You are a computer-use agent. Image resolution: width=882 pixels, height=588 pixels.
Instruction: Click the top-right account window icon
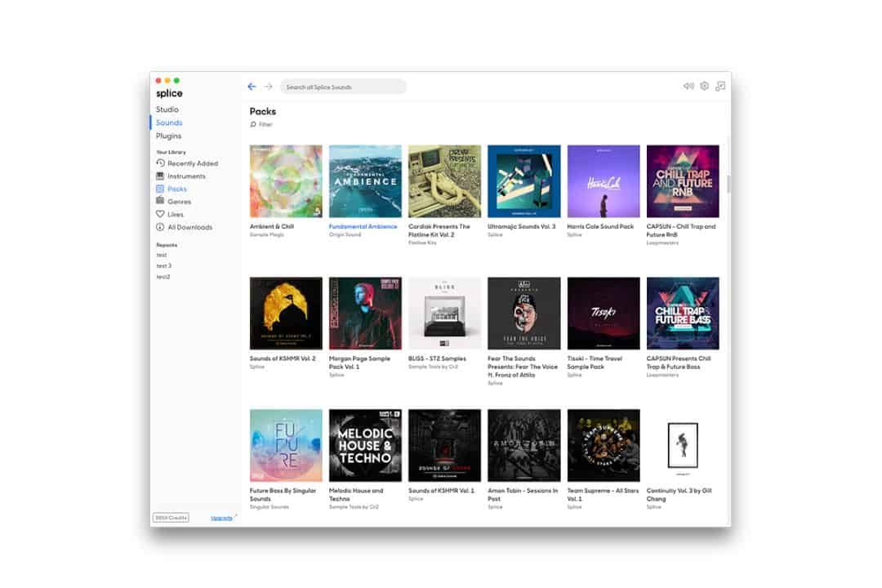click(720, 86)
